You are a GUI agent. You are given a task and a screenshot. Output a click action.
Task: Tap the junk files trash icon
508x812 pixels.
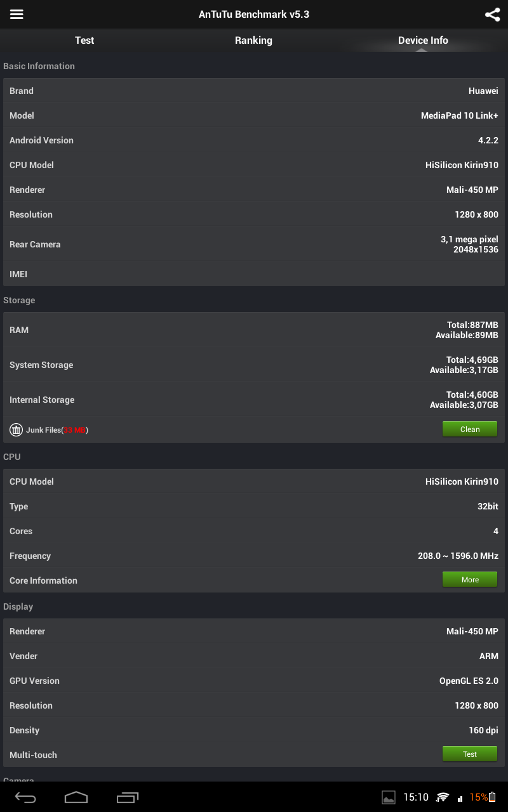(16, 430)
